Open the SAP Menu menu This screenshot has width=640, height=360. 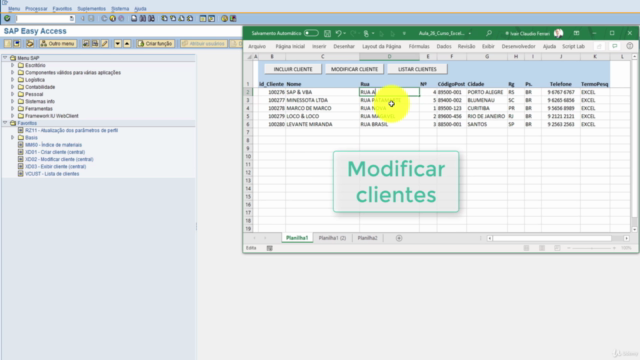(x=14, y=9)
